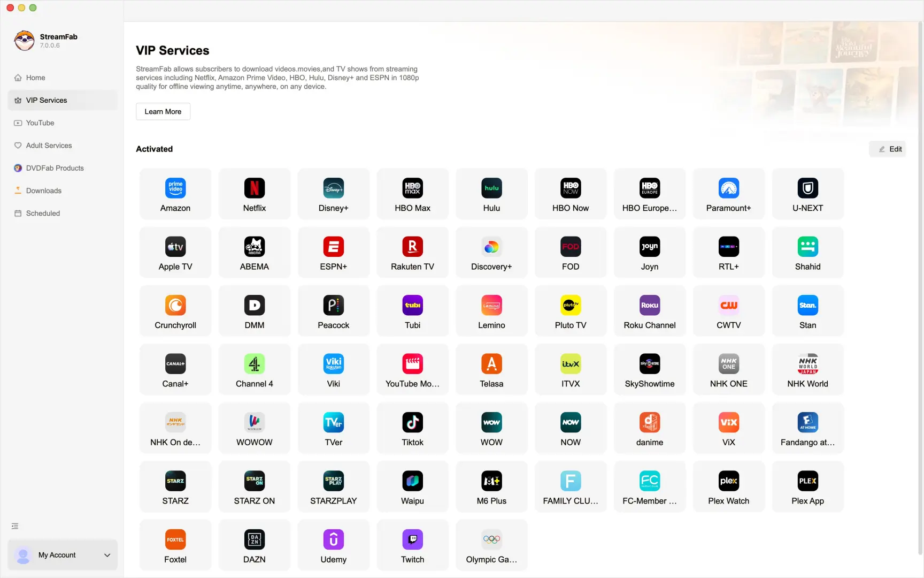924x578 pixels.
Task: Open the WOWOW service
Action: click(255, 428)
